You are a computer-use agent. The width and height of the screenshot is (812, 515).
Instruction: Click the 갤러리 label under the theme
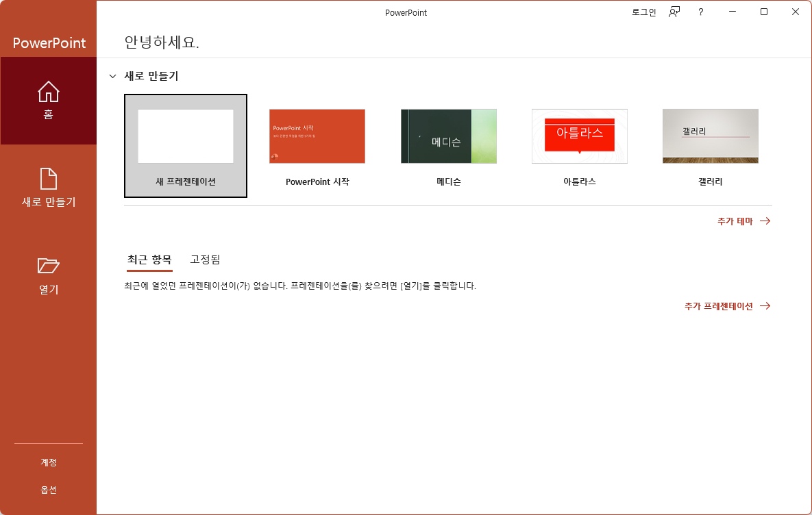tap(711, 181)
